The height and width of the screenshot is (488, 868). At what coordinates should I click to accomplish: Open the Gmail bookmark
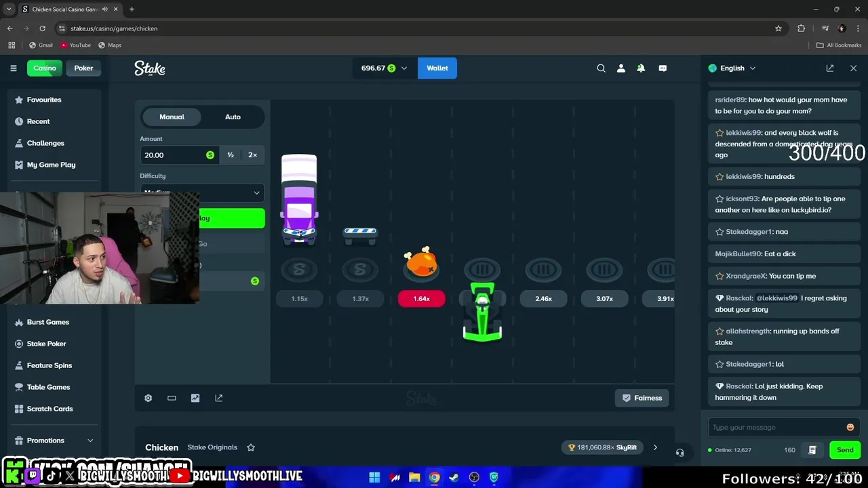click(x=41, y=45)
